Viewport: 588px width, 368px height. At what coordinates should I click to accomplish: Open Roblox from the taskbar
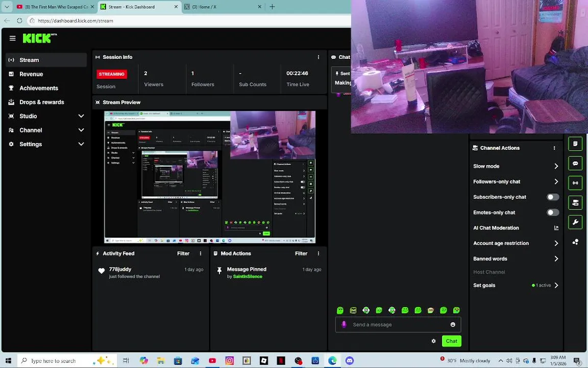[x=263, y=360]
